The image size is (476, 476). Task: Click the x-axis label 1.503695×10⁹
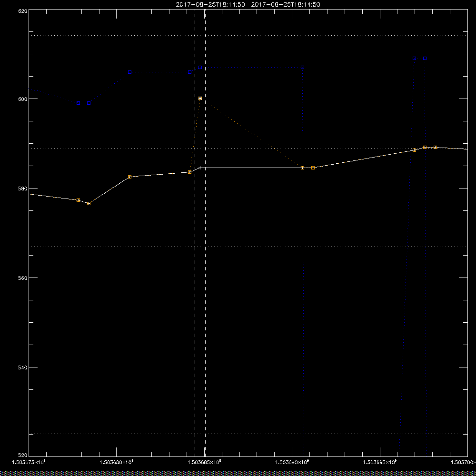coord(380,462)
